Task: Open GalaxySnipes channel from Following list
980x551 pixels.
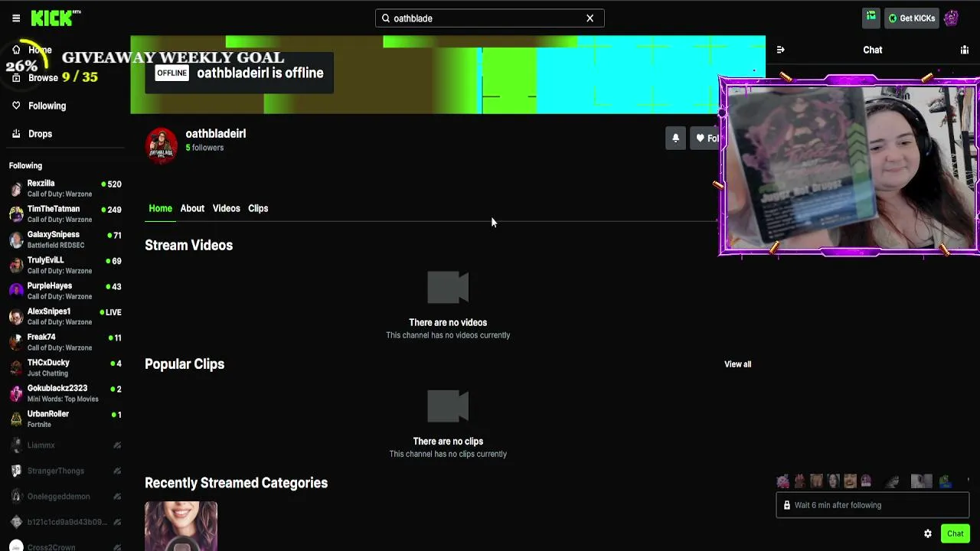Action: click(65, 240)
